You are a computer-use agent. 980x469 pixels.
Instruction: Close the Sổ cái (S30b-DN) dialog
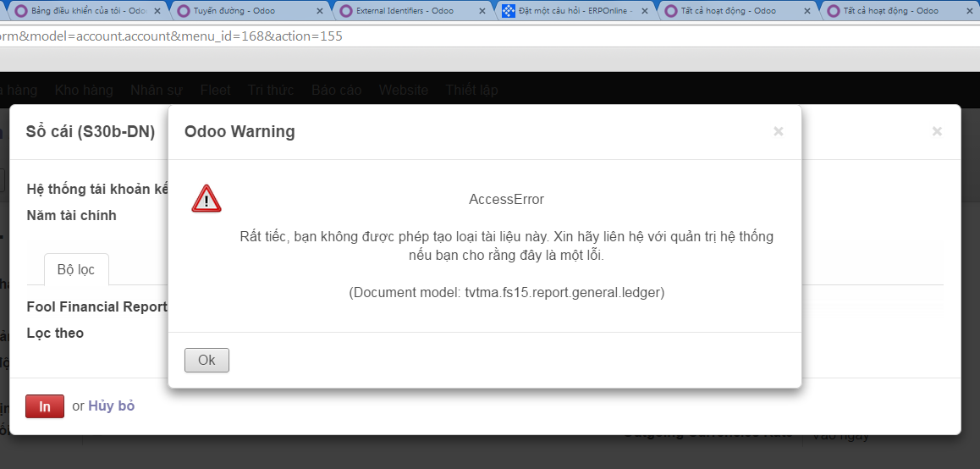pyautogui.click(x=937, y=131)
